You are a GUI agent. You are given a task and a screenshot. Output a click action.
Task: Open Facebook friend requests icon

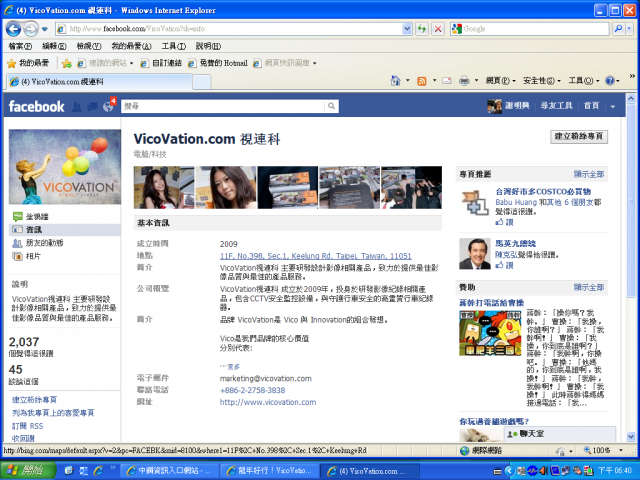click(x=77, y=107)
